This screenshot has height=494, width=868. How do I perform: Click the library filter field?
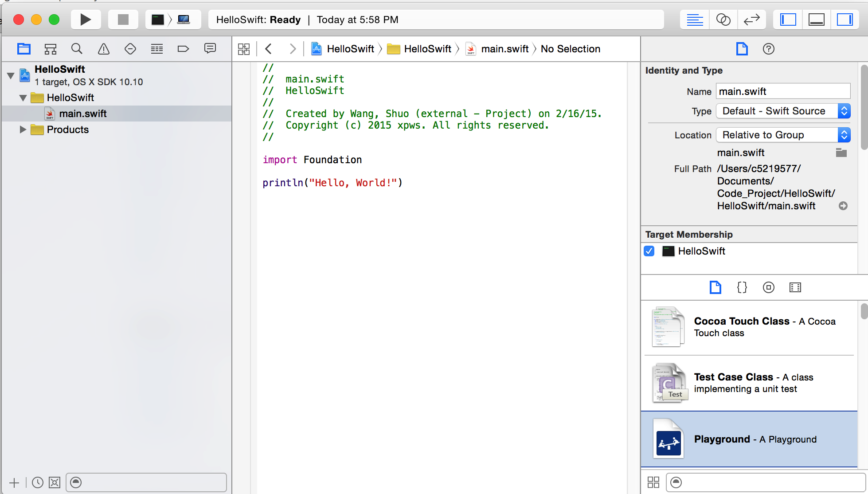(x=766, y=482)
